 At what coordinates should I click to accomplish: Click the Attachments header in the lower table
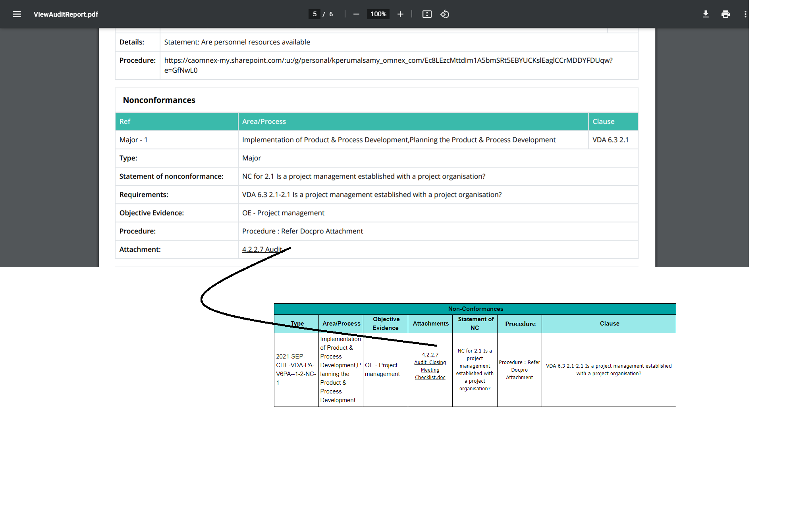(430, 324)
